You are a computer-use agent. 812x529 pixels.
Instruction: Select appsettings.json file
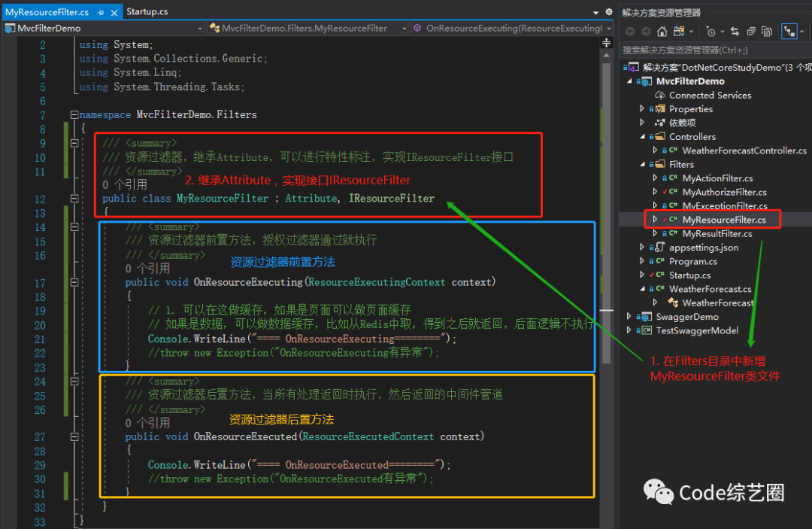pos(704,247)
